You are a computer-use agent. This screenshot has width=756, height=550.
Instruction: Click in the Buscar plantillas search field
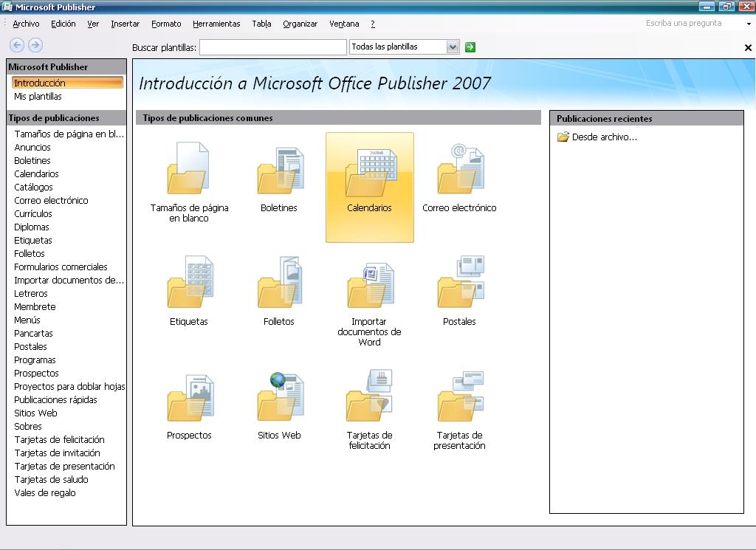[x=272, y=47]
